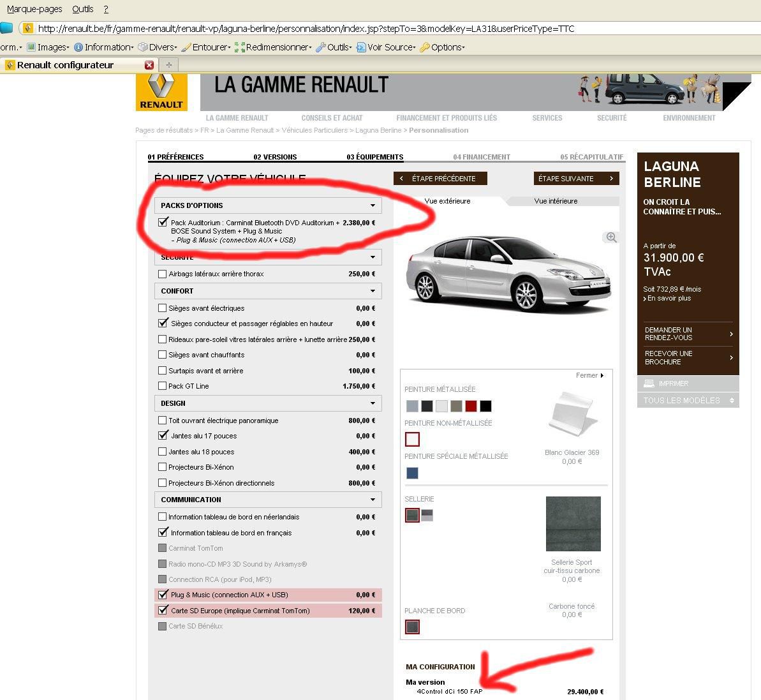Uncheck Jantes alu 17 pouces
Screen dimensions: 761x700
click(x=163, y=435)
